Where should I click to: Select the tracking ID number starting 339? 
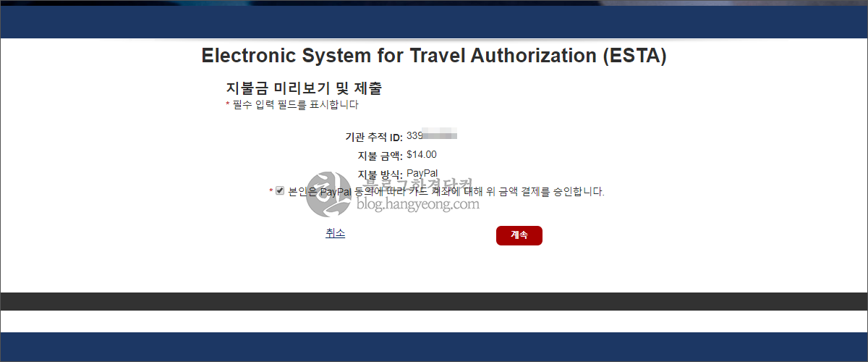tap(431, 135)
